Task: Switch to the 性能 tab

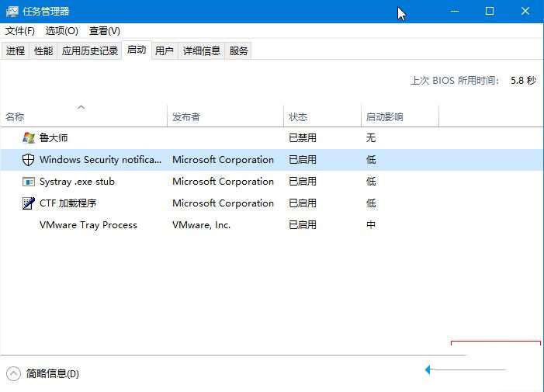Action: 43,51
